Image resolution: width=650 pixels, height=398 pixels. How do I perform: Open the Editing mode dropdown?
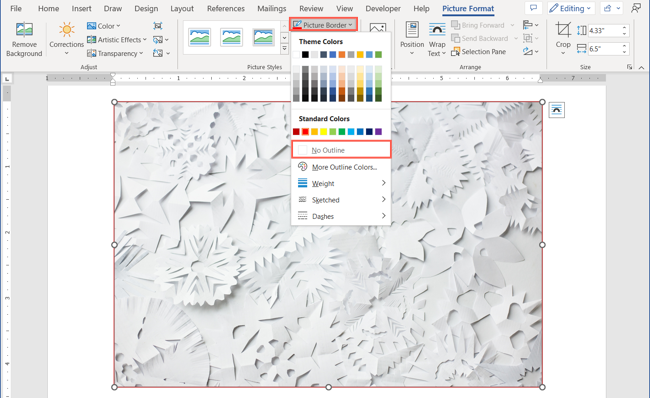click(x=570, y=8)
